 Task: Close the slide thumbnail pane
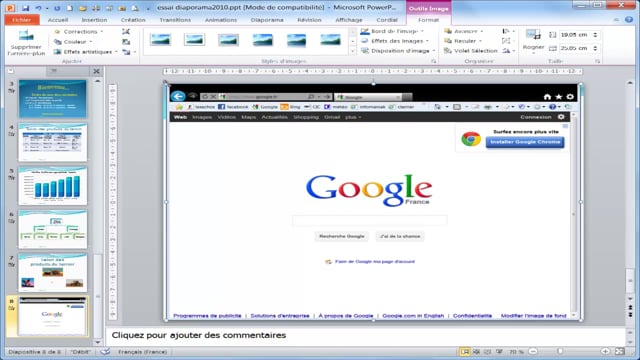coord(96,71)
